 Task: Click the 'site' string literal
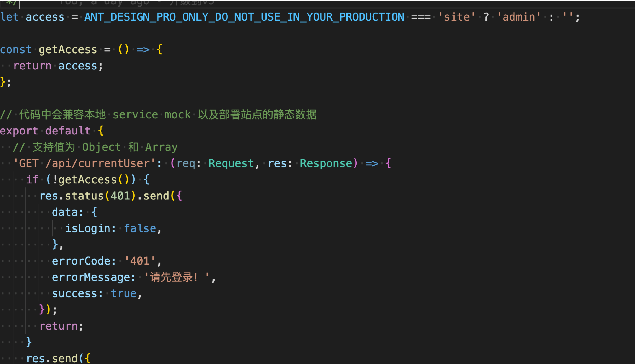456,17
